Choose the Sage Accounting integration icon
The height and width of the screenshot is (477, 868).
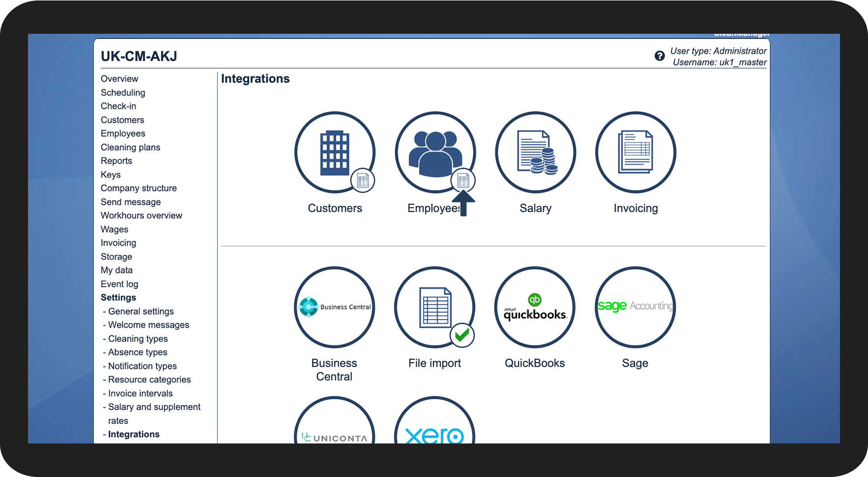click(x=635, y=307)
